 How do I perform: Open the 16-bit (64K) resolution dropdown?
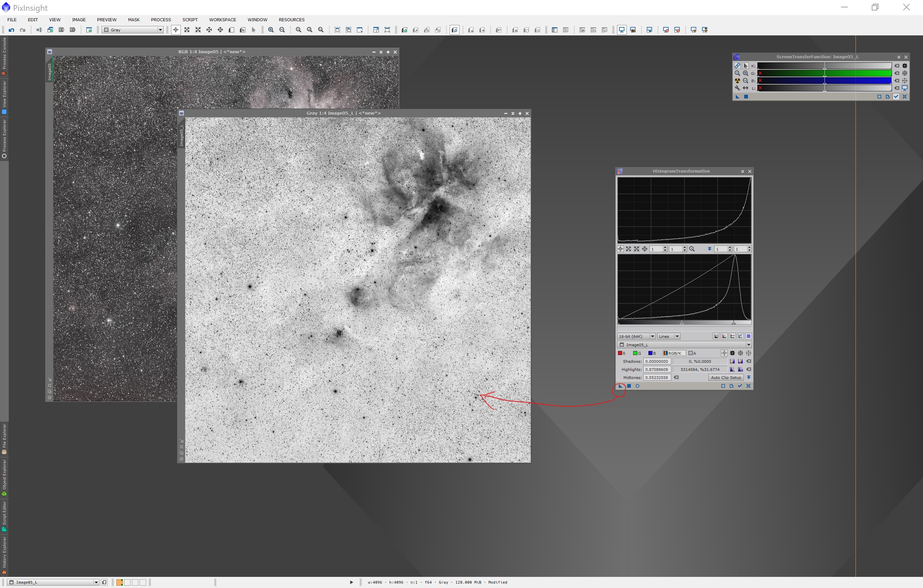coord(636,336)
